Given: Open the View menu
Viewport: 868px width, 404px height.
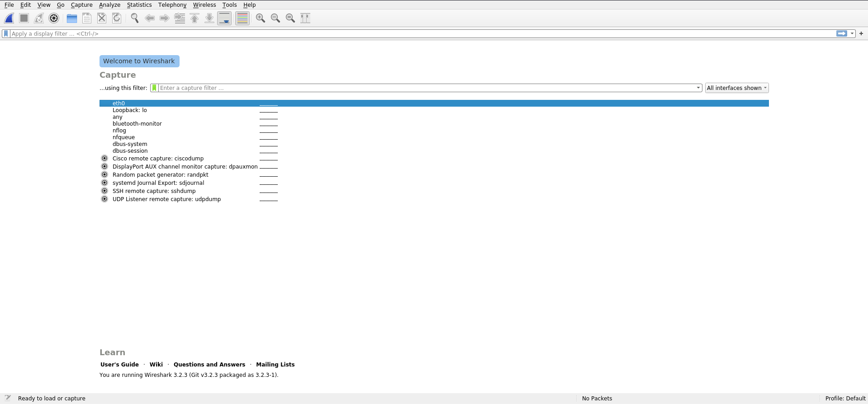Looking at the screenshot, I should (44, 5).
